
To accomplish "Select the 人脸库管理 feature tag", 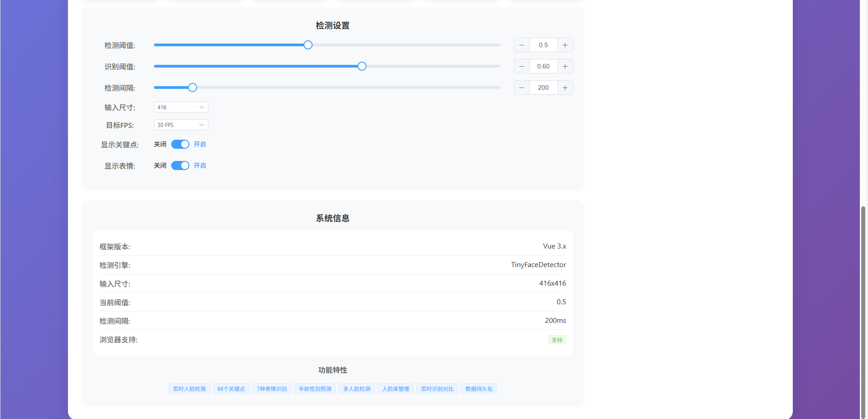I will pyautogui.click(x=395, y=389).
